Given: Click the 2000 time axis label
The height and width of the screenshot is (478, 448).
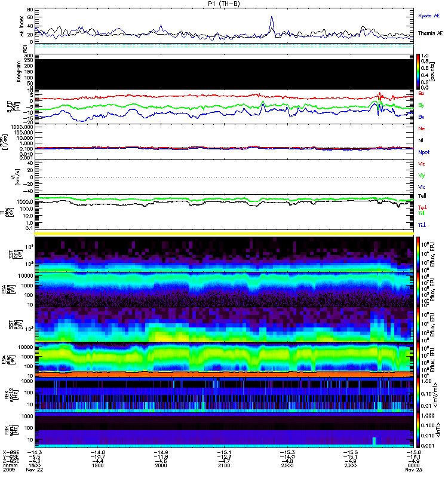Looking at the screenshot, I should coord(161,465).
